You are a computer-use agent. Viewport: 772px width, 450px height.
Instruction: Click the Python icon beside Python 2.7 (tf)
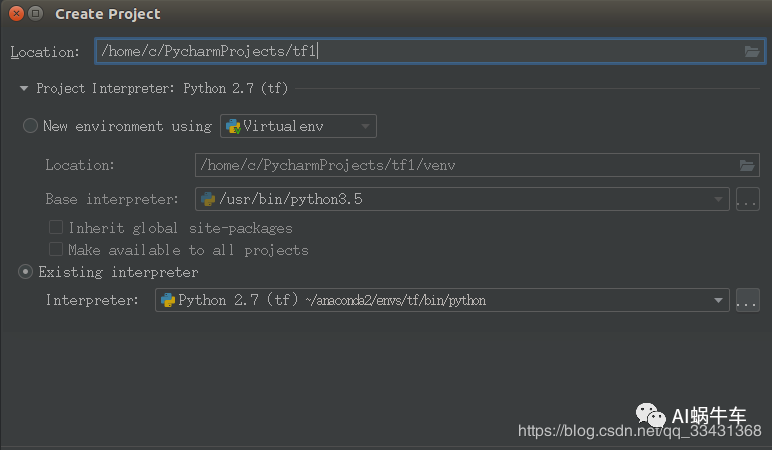[x=168, y=300]
